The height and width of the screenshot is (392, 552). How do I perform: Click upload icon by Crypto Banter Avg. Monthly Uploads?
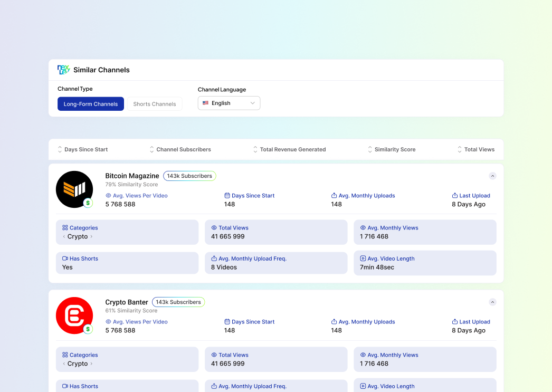click(334, 322)
